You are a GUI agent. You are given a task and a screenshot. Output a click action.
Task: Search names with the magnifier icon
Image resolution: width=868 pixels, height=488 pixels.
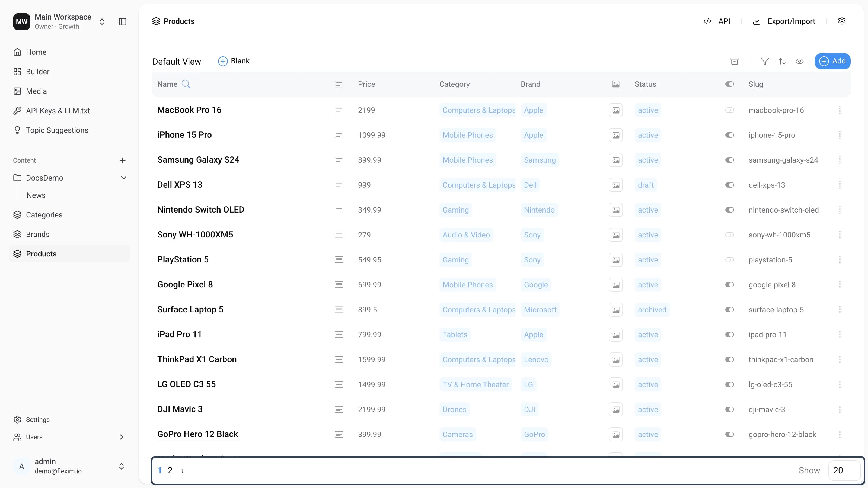[186, 84]
